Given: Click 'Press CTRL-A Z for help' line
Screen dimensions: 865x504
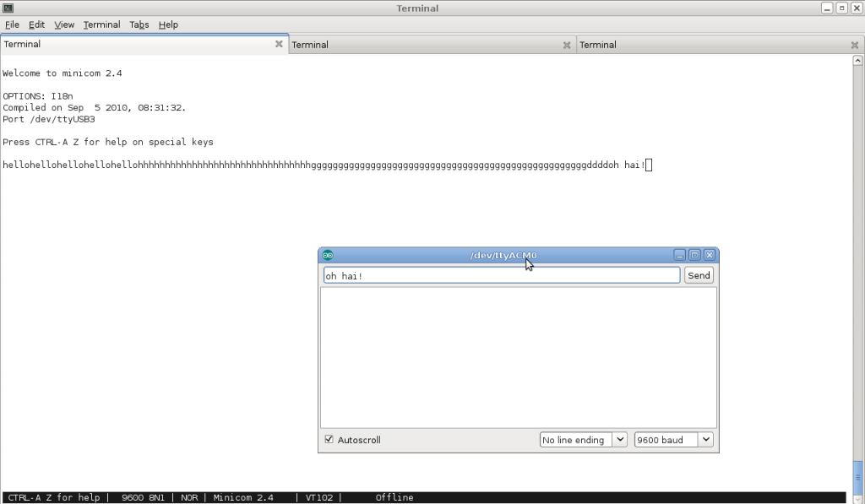Looking at the screenshot, I should pyautogui.click(x=108, y=143).
